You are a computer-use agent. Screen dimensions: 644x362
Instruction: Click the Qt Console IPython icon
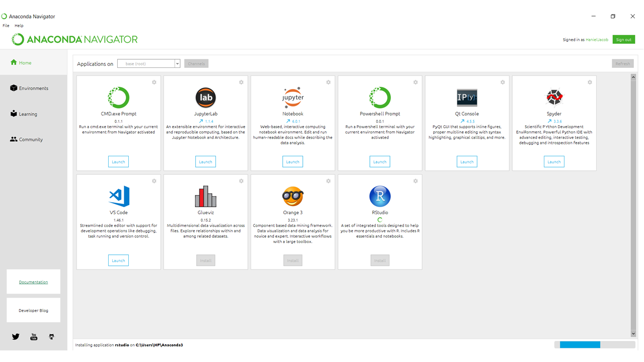(467, 98)
